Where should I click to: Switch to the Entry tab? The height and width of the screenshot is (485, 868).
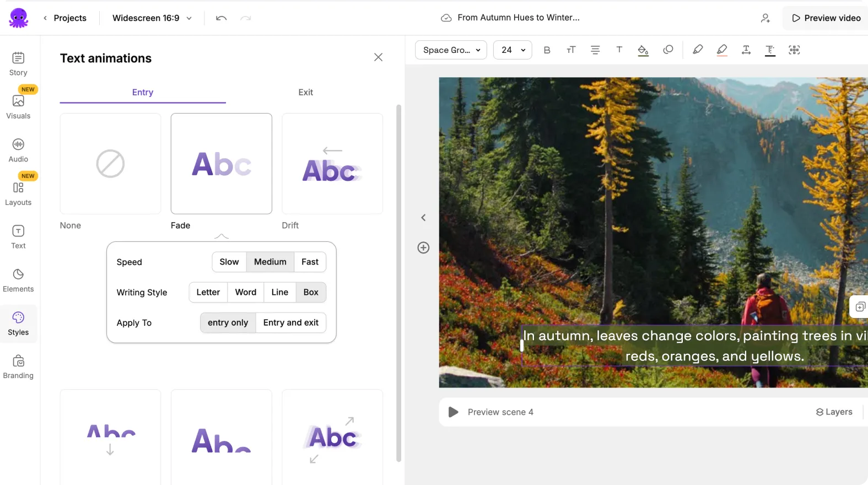(x=143, y=93)
